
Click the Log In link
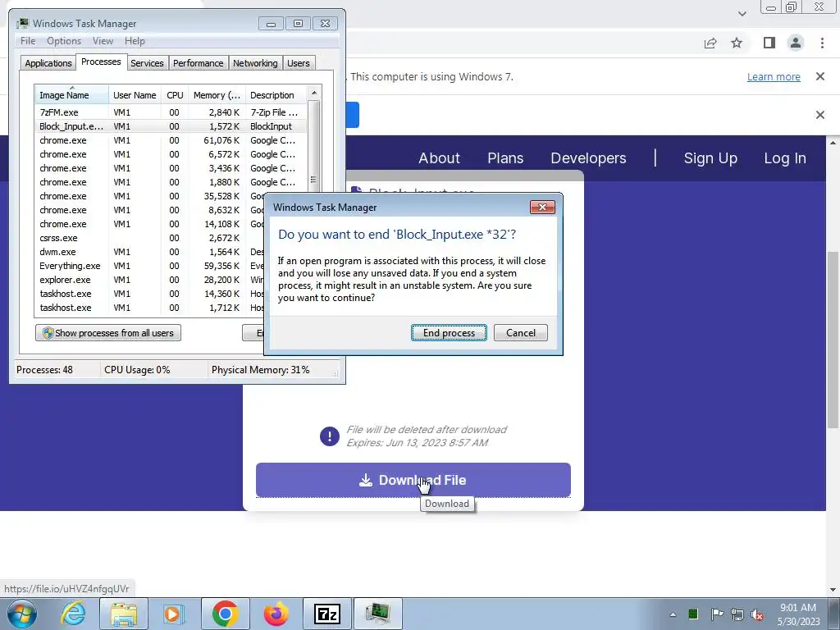point(785,158)
